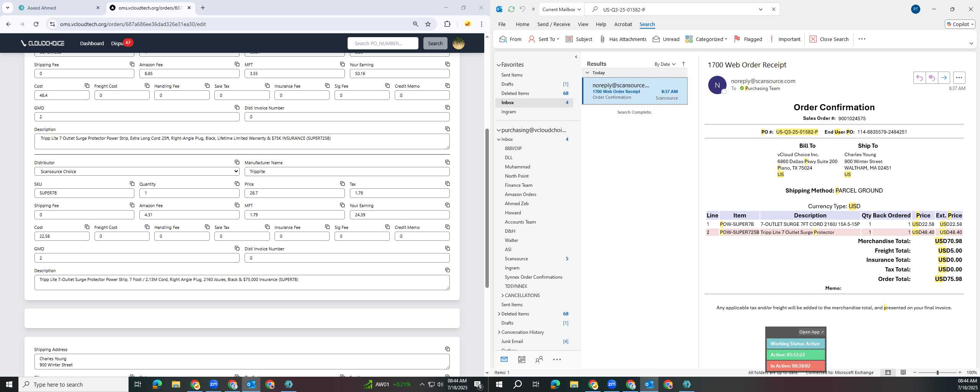Open By Date sort dropdown
The image size is (980, 392).
(x=665, y=64)
